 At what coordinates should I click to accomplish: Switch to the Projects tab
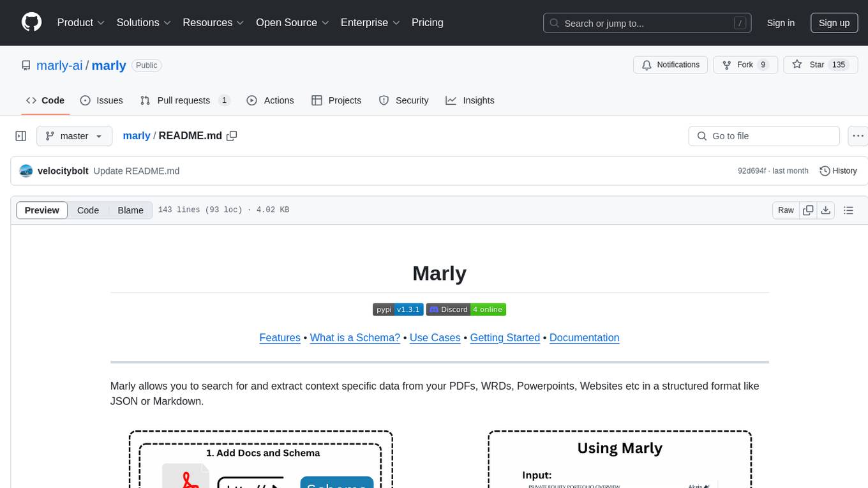coord(336,100)
